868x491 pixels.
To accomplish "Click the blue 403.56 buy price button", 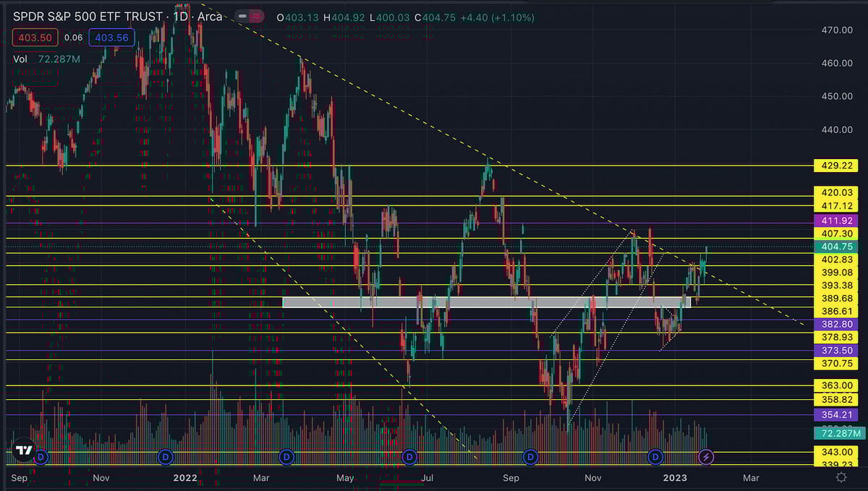I will (111, 38).
